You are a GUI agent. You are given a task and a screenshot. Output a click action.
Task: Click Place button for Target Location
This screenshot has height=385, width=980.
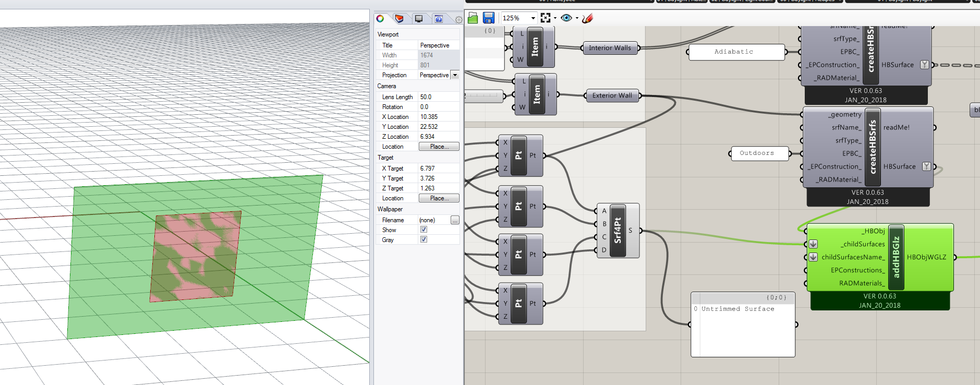click(x=439, y=198)
